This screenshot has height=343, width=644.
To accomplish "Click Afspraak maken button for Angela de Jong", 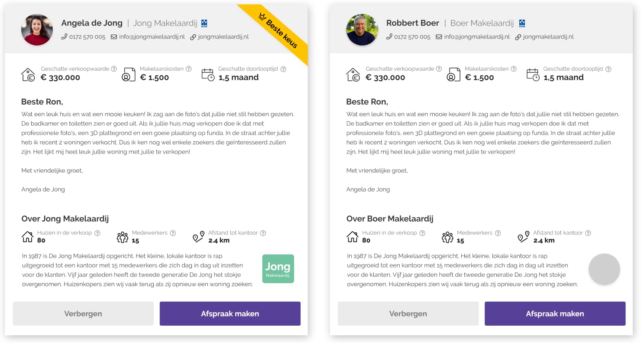I will click(x=230, y=314).
